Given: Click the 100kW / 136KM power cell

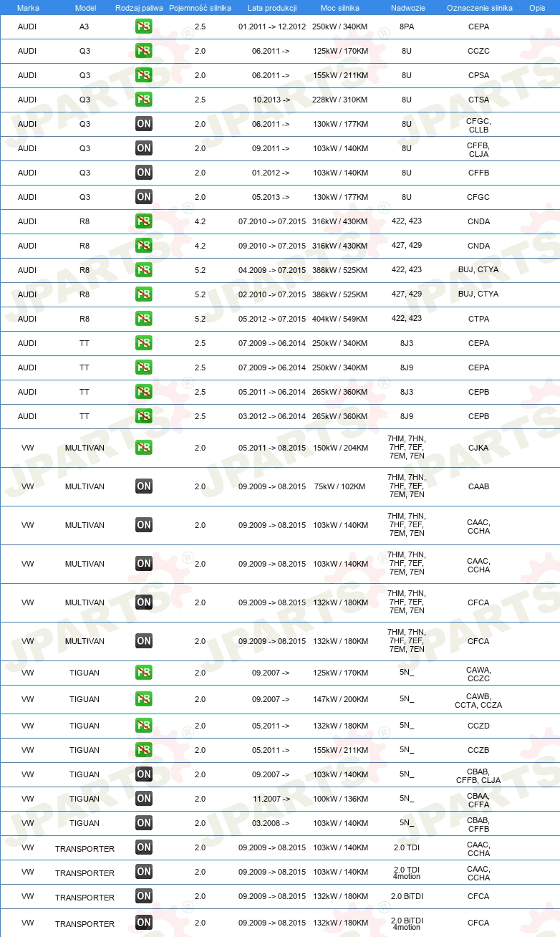Looking at the screenshot, I should [340, 799].
